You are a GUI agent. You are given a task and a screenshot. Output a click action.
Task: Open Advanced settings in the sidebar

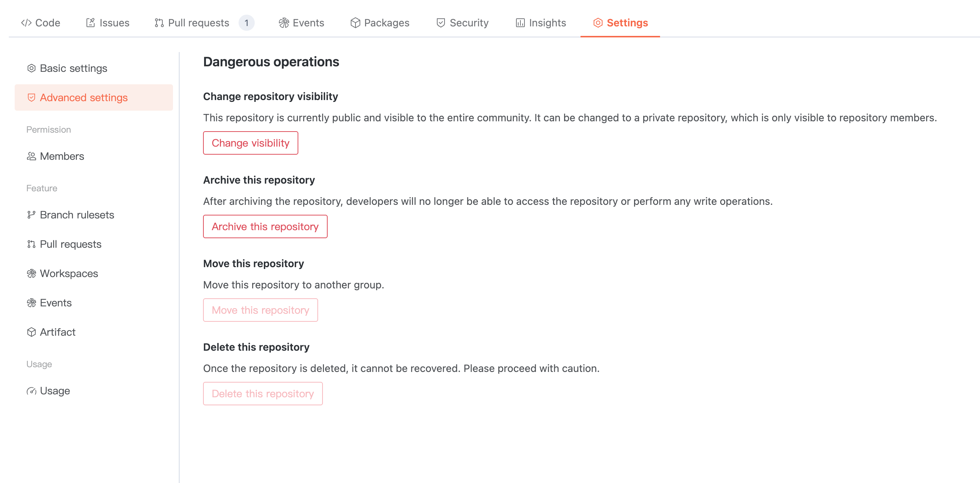(x=84, y=98)
